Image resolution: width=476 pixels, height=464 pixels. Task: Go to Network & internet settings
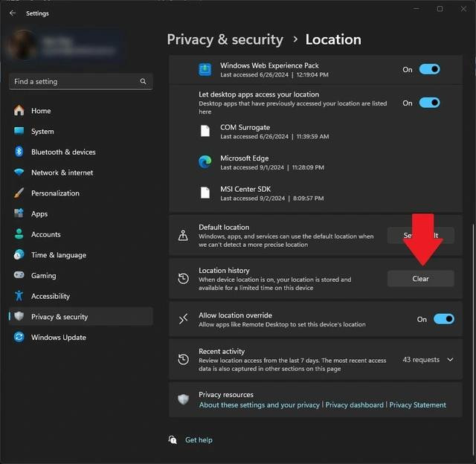62,173
